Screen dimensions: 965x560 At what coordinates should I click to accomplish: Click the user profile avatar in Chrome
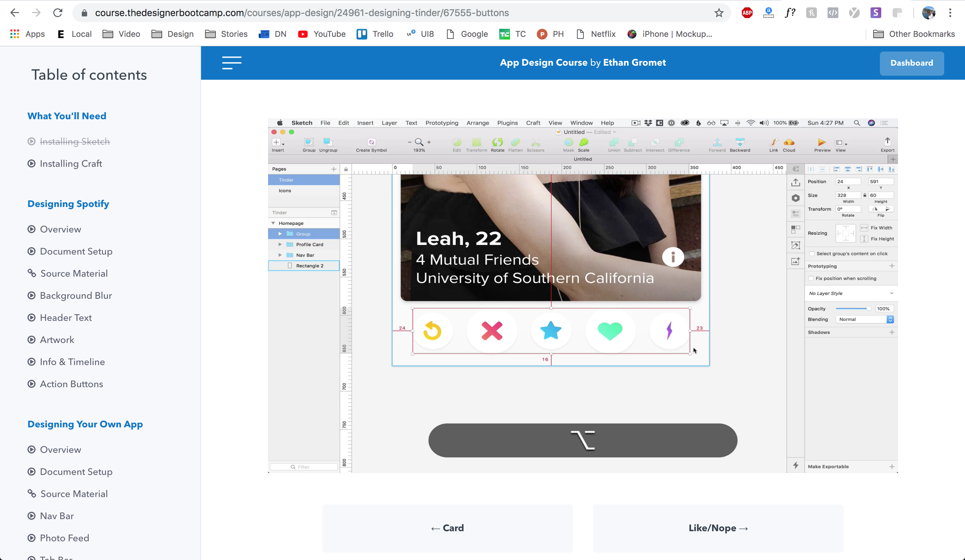[928, 13]
